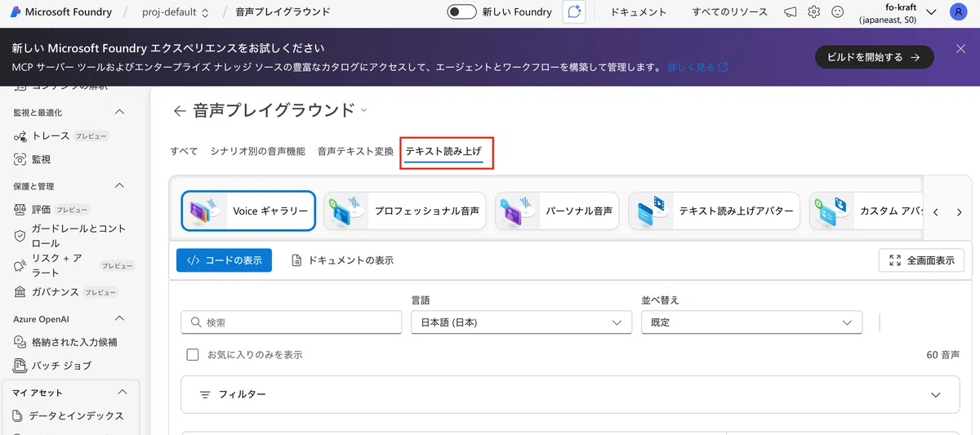980x435 pixels.
Task: Select the テキスト読み上げ tab
Action: click(444, 152)
